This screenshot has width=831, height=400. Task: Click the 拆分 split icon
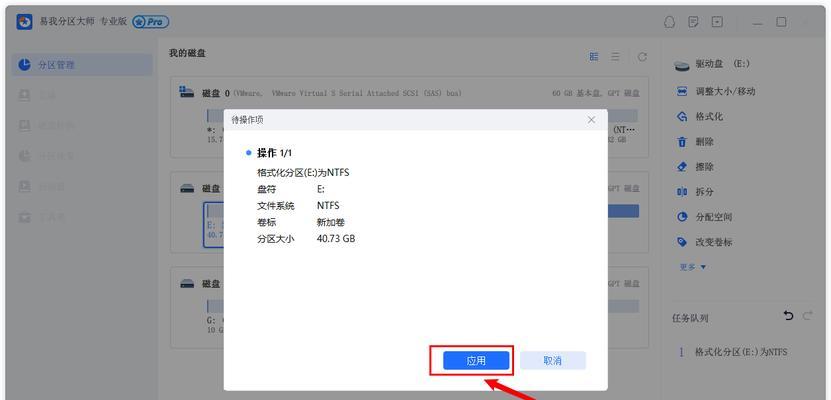point(682,192)
